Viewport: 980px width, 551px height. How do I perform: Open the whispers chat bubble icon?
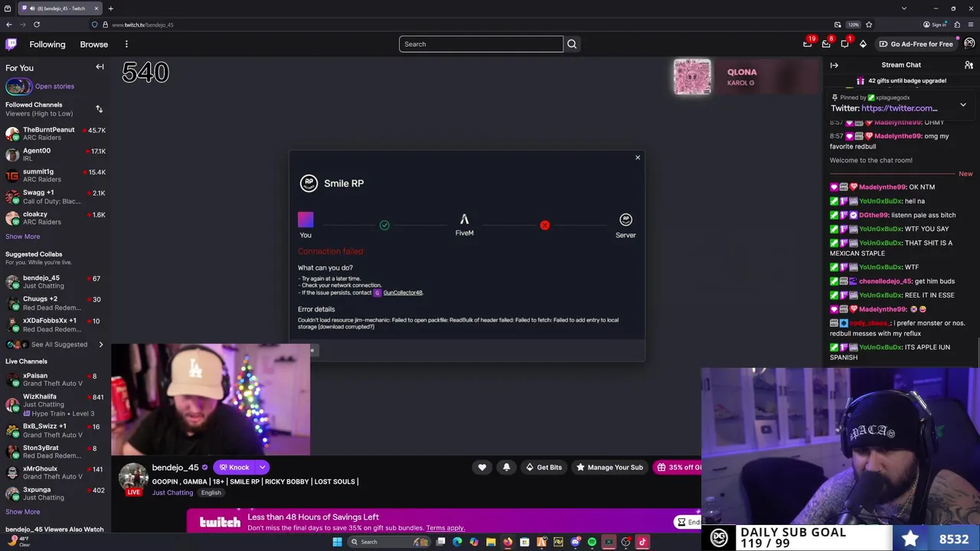[844, 44]
